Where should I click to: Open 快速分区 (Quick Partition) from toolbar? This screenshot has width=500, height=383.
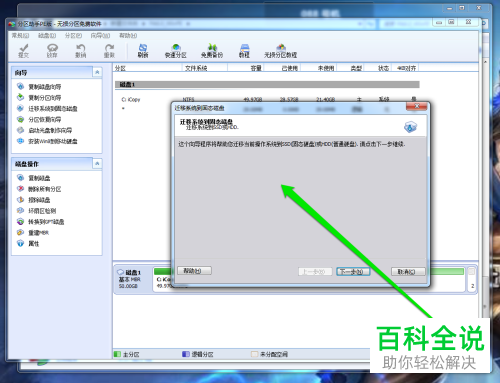click(176, 51)
